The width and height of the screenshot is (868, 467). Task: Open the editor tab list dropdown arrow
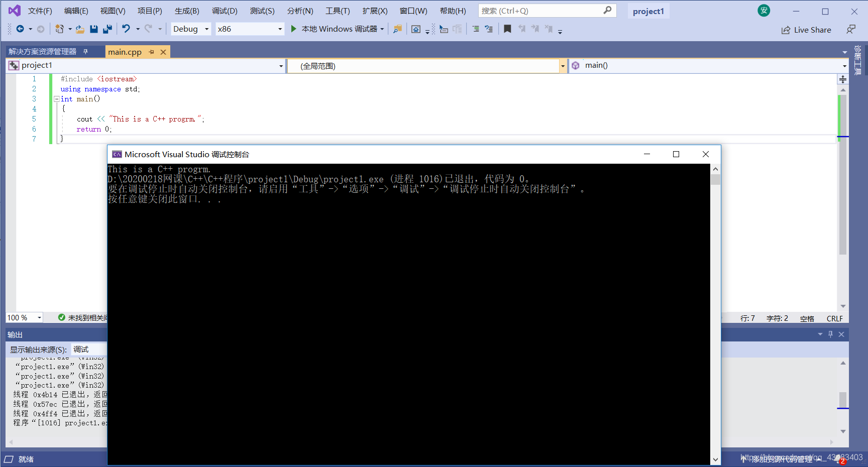[845, 52]
